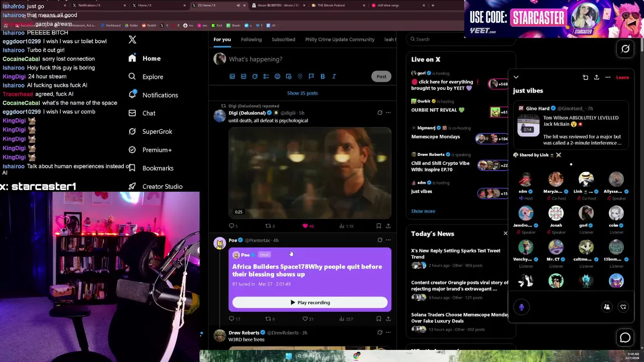
Task: Open the floating chat messages button
Action: pyautogui.click(x=625, y=338)
